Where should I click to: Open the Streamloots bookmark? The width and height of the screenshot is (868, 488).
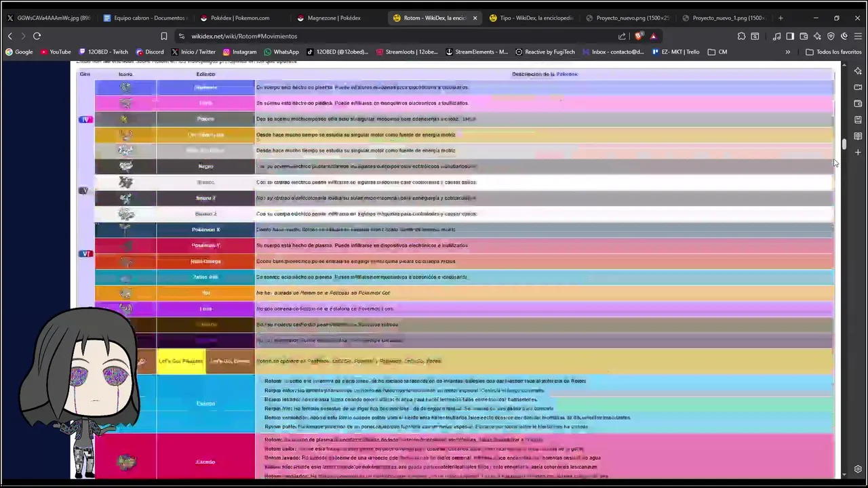[407, 52]
